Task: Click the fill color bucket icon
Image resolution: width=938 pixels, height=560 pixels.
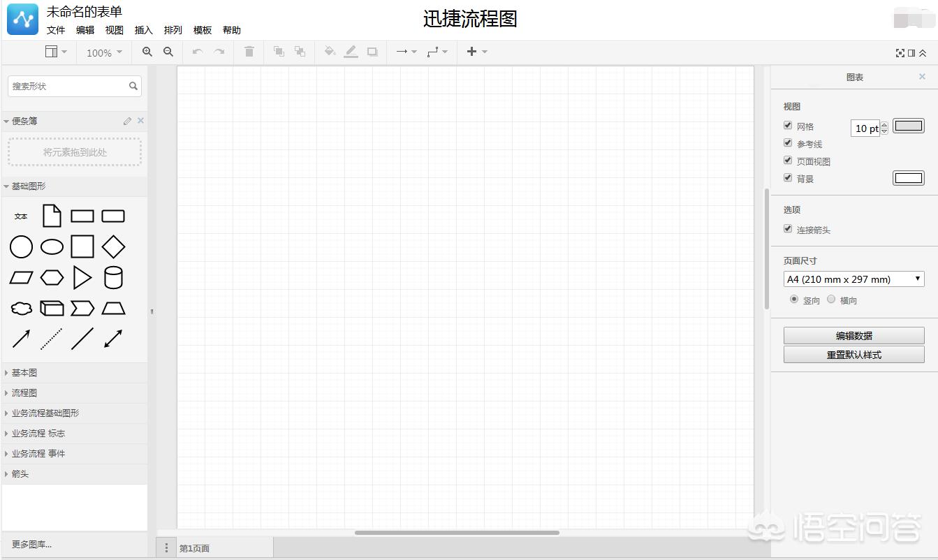Action: [x=330, y=52]
